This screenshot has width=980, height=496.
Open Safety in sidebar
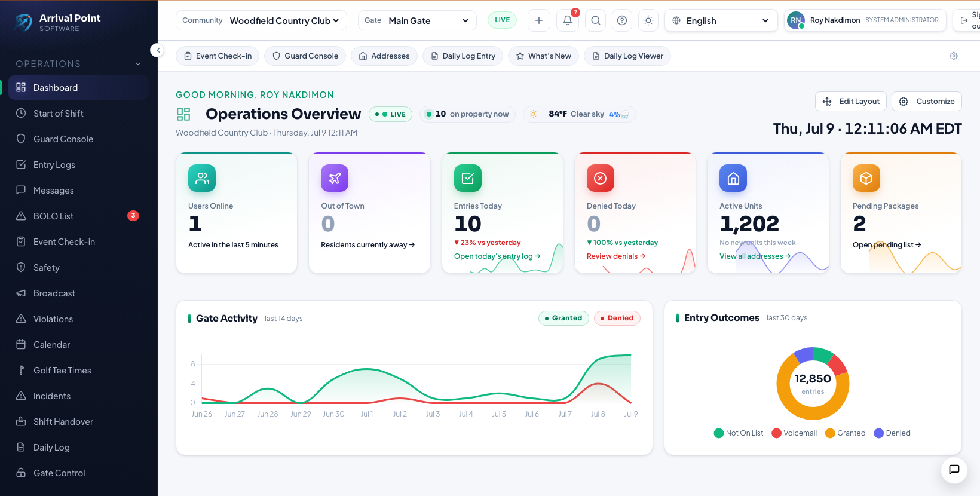(78, 268)
